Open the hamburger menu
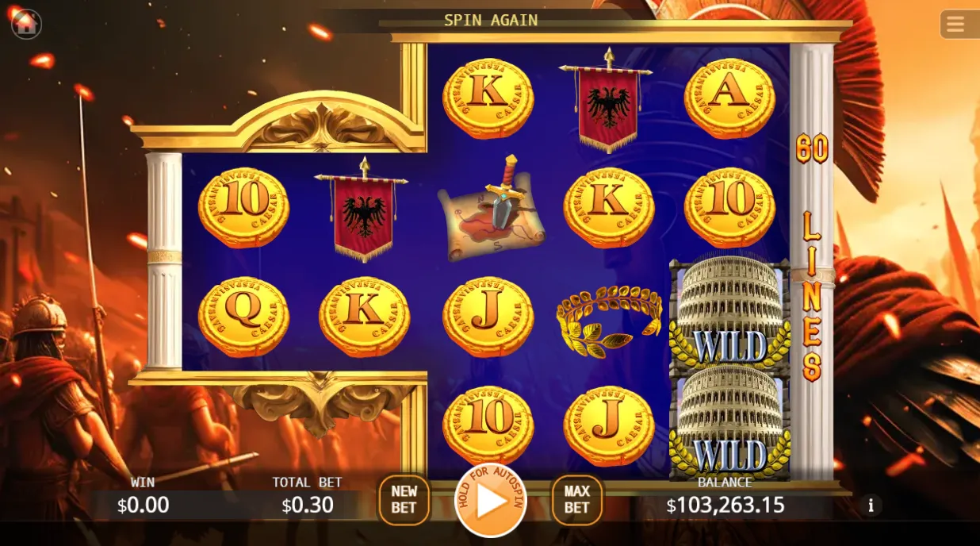980x546 pixels. (955, 24)
